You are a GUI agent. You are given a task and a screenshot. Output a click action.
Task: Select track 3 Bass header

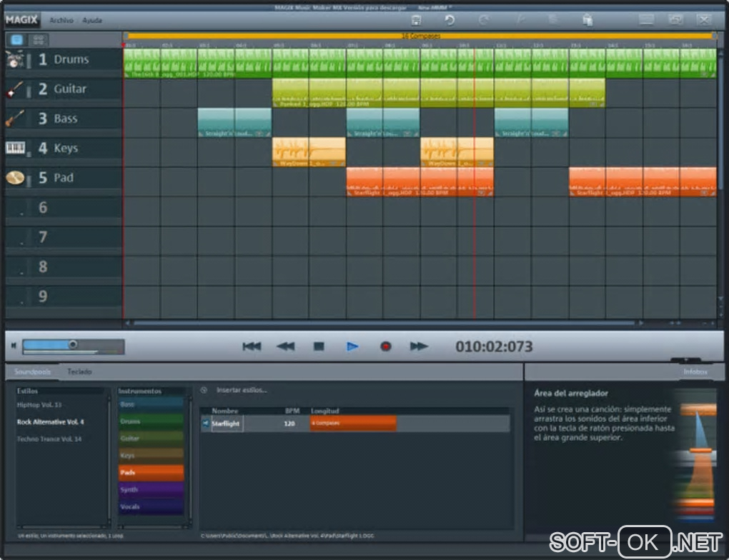pos(64,119)
